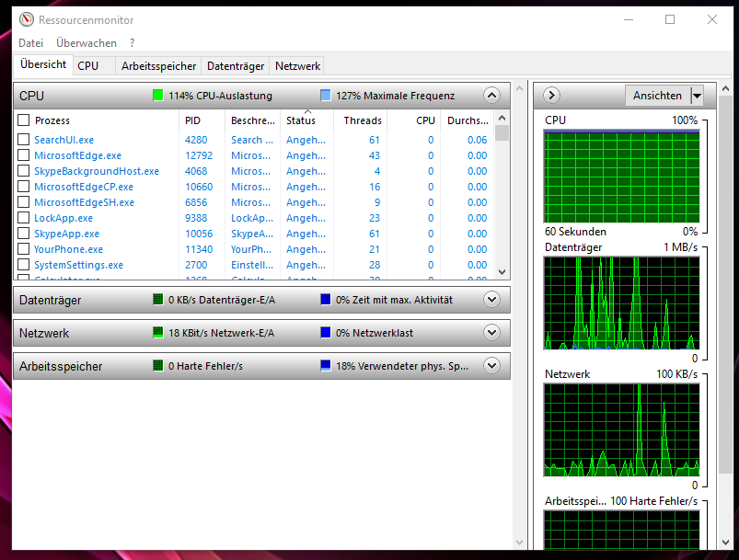
Task: Switch to the Übersicht tab
Action: pyautogui.click(x=43, y=64)
